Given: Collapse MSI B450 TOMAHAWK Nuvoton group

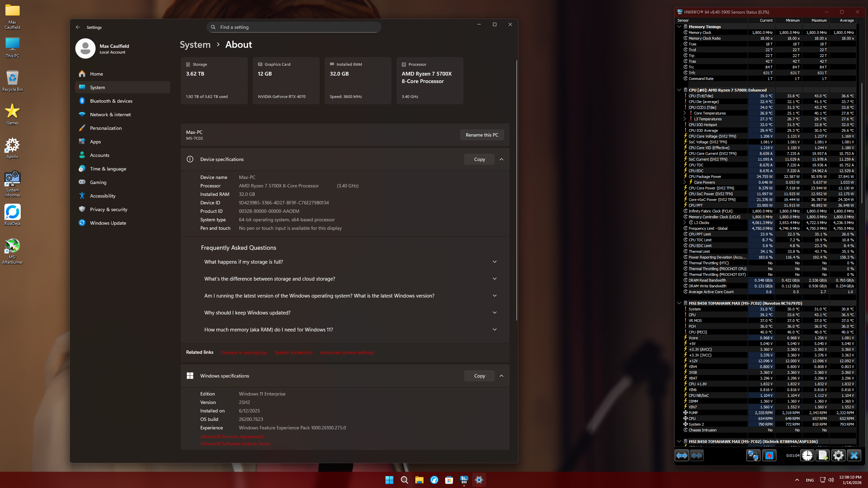Looking at the screenshot, I should [x=679, y=303].
